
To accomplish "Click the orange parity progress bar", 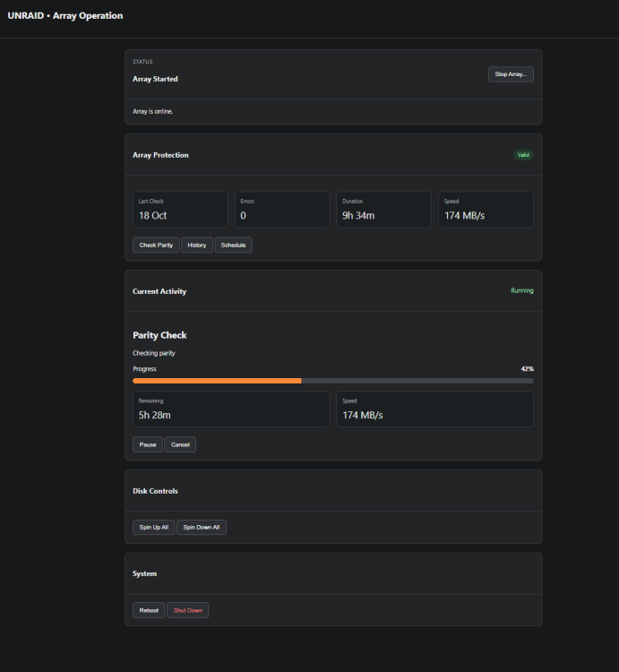I will point(333,381).
